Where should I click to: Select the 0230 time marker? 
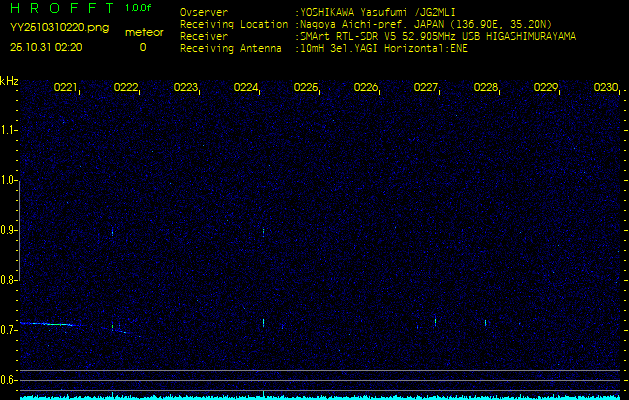tap(605, 88)
